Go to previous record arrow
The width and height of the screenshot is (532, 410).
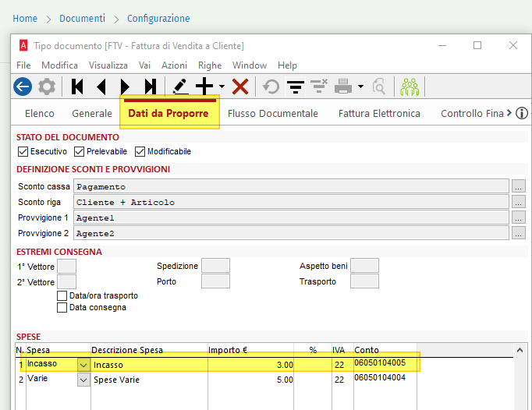click(x=101, y=87)
